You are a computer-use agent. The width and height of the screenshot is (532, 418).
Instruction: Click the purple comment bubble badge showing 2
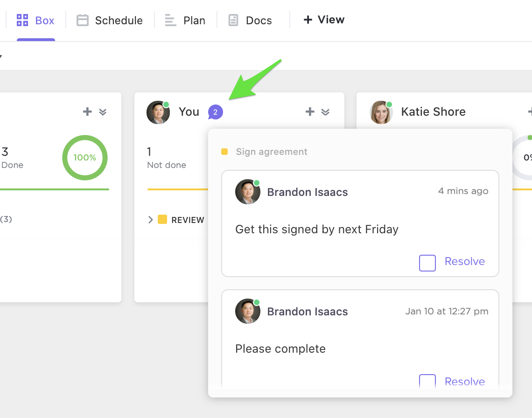tap(215, 112)
